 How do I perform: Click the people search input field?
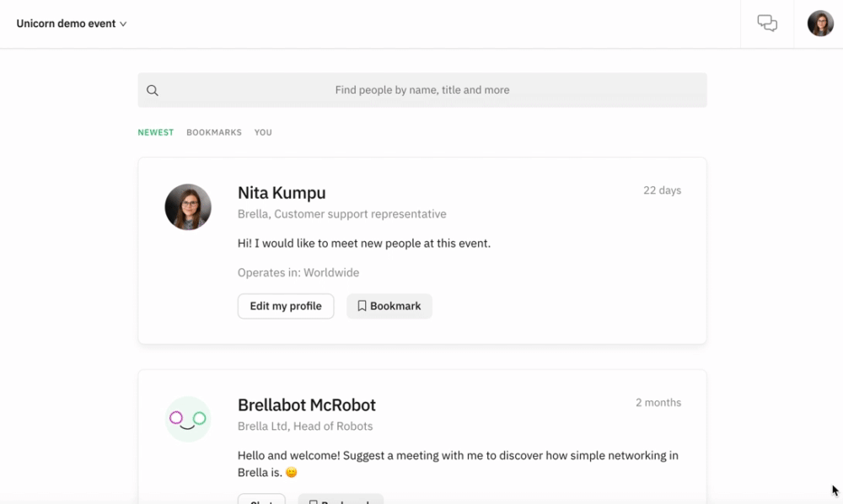pos(421,89)
